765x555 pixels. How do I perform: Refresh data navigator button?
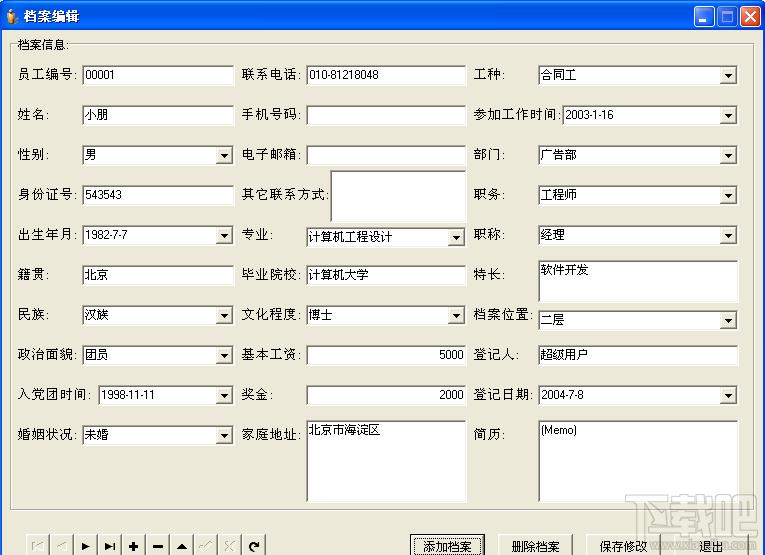click(x=253, y=546)
